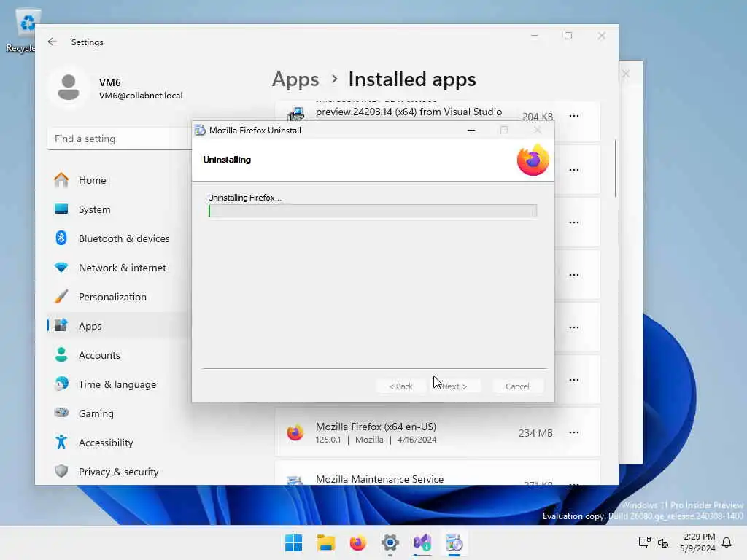Open Visual Studio from taskbar
This screenshot has width=747, height=560.
[422, 542]
